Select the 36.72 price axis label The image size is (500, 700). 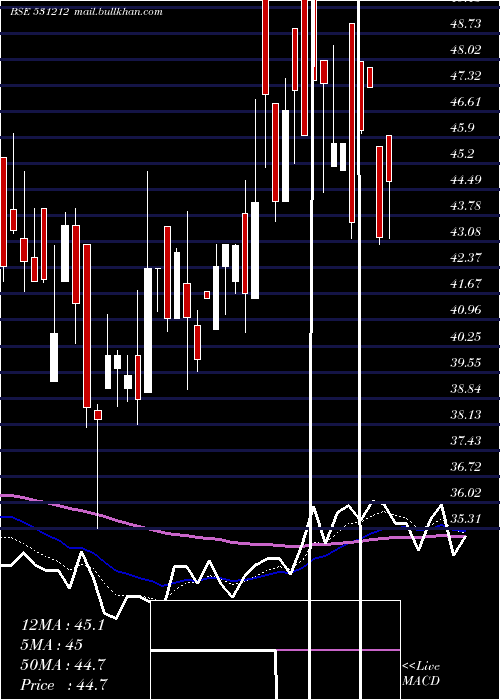[x=466, y=467]
